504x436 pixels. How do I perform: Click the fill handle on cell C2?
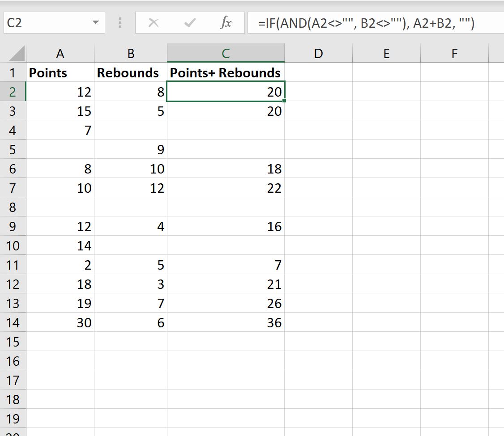(284, 102)
